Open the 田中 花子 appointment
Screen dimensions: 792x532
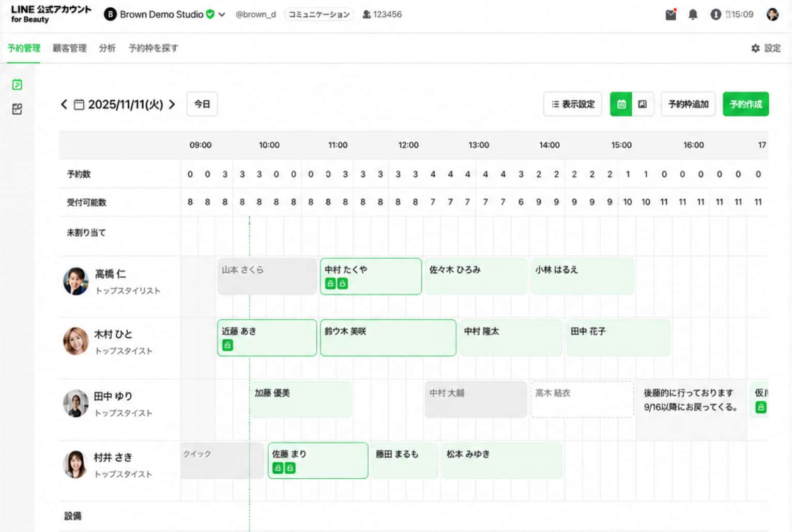pyautogui.click(x=618, y=338)
